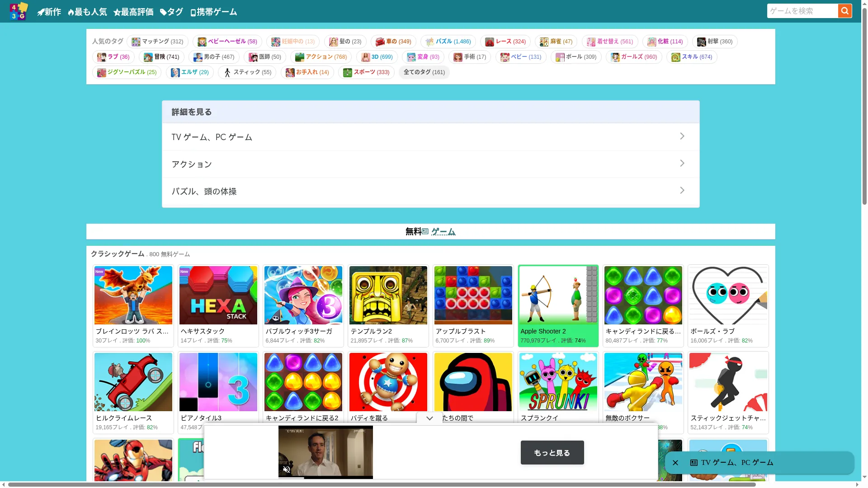
Task: Open the ラブ tag
Action: pos(113,57)
